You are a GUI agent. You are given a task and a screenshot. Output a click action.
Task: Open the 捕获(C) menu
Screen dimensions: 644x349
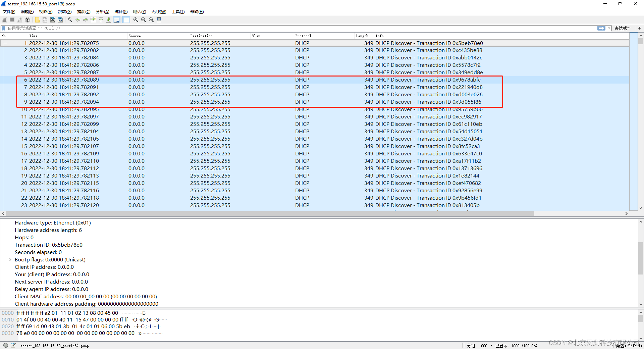click(84, 12)
